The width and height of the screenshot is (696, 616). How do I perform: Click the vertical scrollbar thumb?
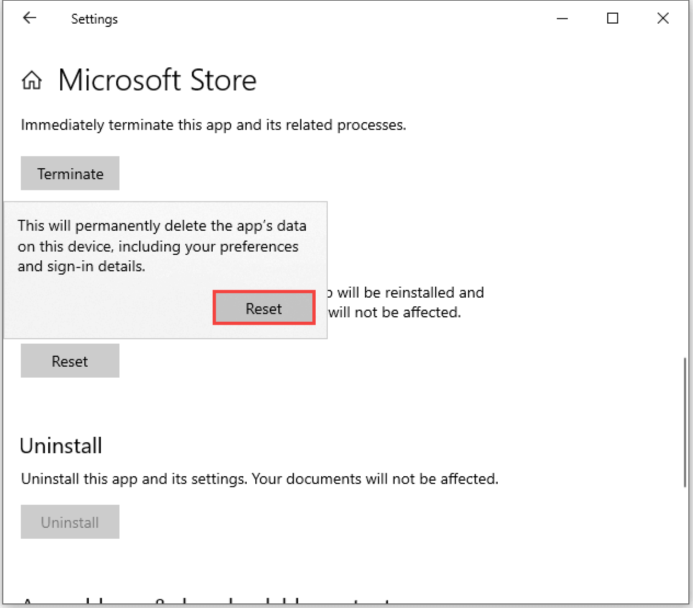click(x=684, y=422)
